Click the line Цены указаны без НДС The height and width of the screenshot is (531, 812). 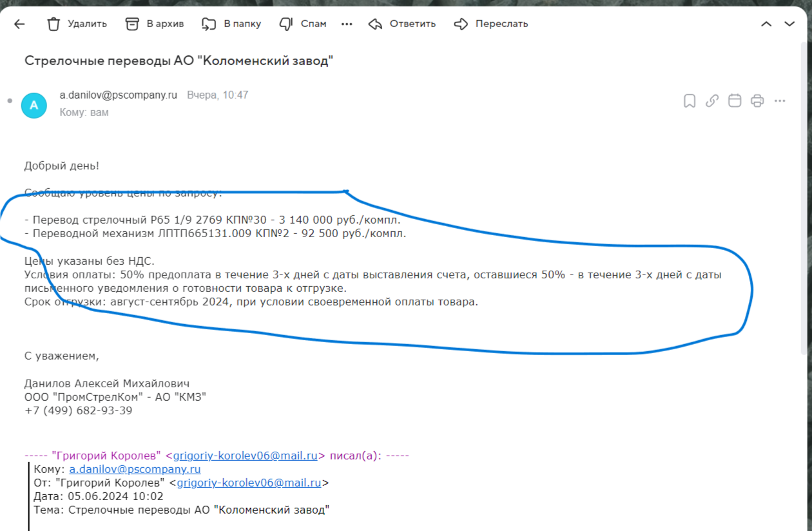tap(90, 261)
